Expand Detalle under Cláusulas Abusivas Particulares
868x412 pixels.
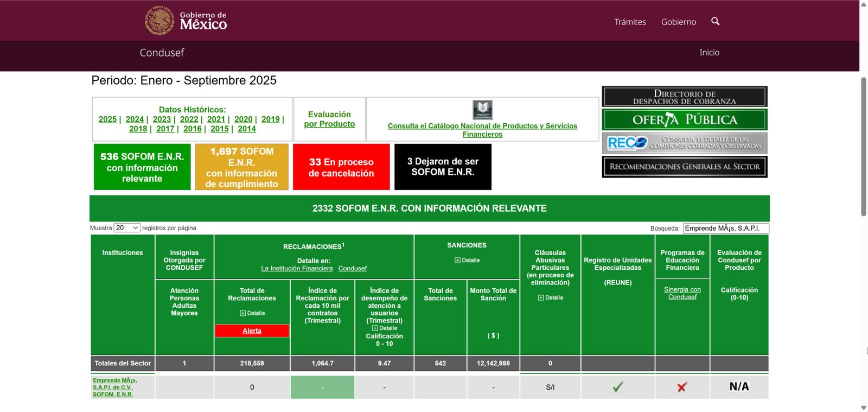point(550,297)
